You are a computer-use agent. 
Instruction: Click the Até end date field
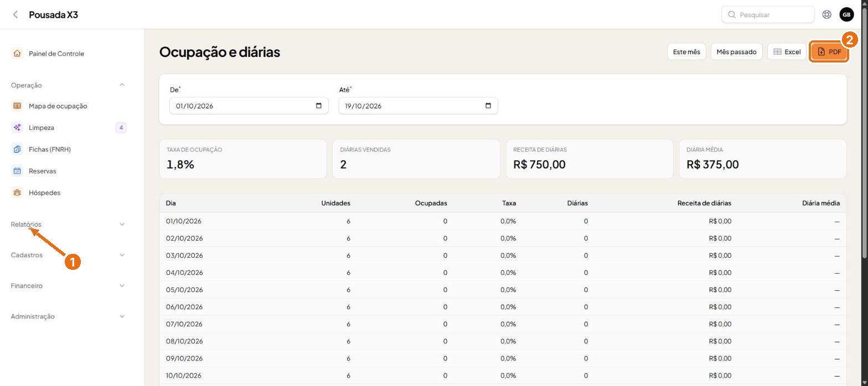[418, 106]
